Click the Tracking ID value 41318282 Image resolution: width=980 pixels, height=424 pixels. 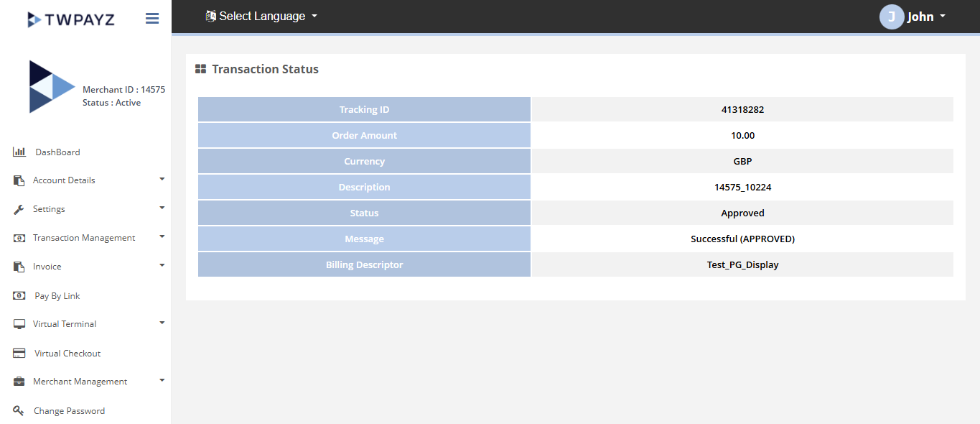click(742, 110)
